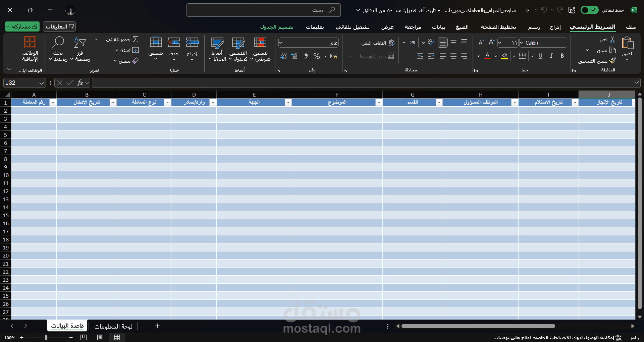Open Find & Select (بحث وتحديد)
The height and width of the screenshot is (342, 644).
click(58, 49)
